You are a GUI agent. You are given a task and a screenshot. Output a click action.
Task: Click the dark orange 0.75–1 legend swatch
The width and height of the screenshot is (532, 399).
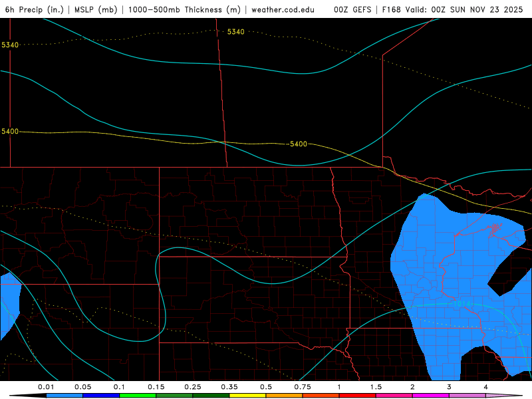(x=321, y=396)
